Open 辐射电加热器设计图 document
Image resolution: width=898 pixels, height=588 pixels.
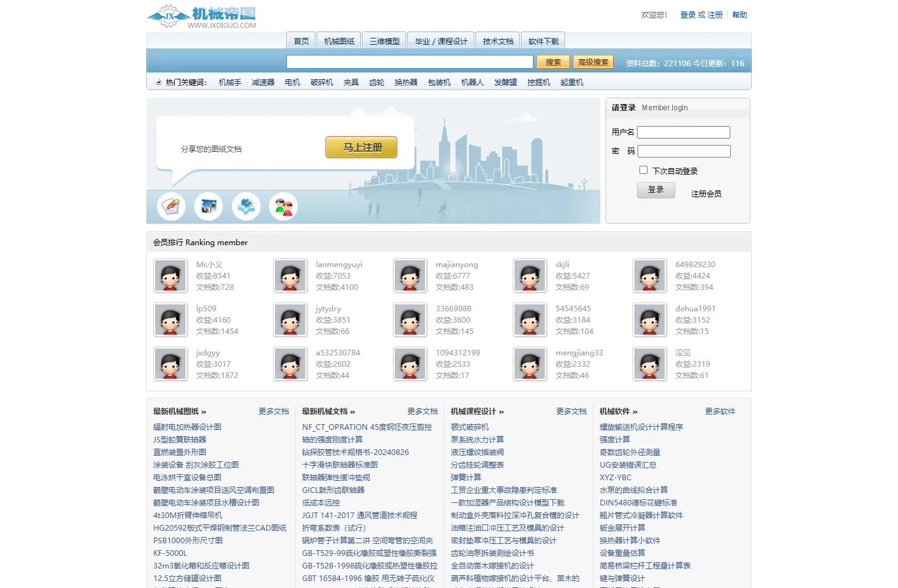(187, 427)
